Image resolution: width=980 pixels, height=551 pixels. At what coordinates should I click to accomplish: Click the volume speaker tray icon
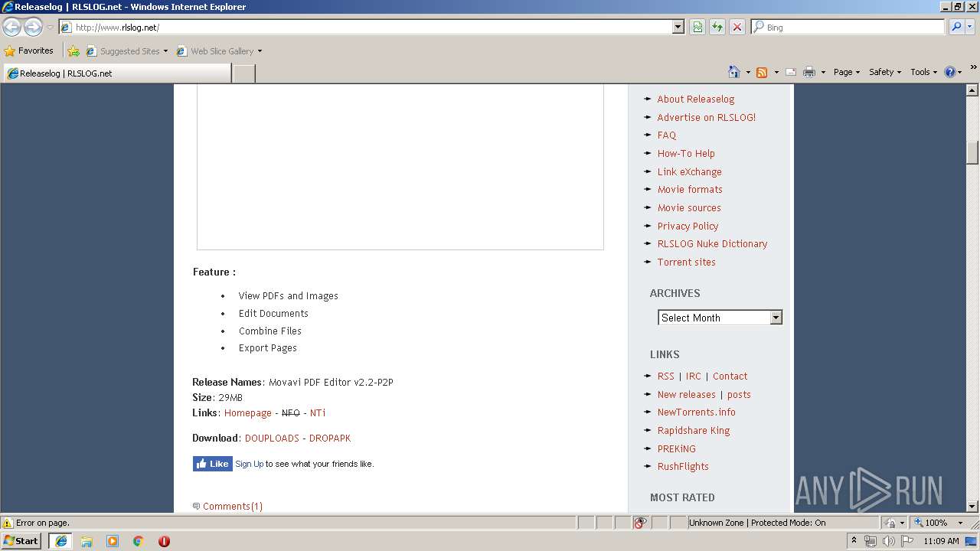(889, 541)
